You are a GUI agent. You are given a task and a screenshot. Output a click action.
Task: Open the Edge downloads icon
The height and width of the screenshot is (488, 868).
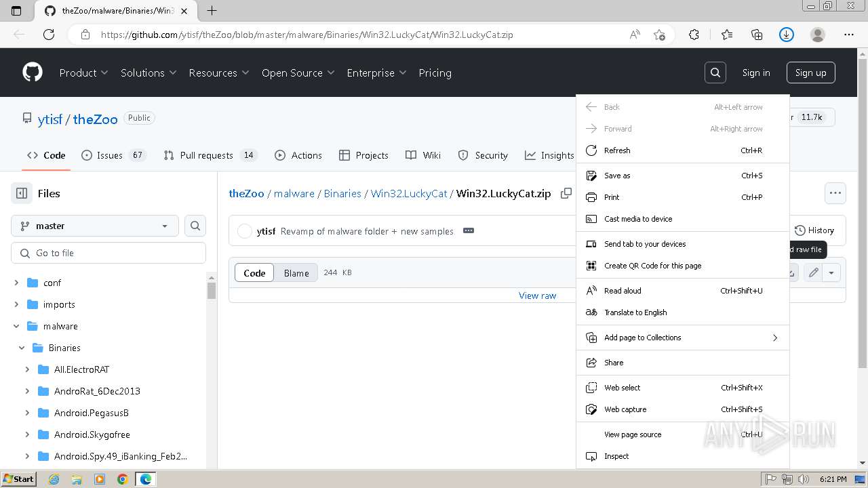click(787, 35)
